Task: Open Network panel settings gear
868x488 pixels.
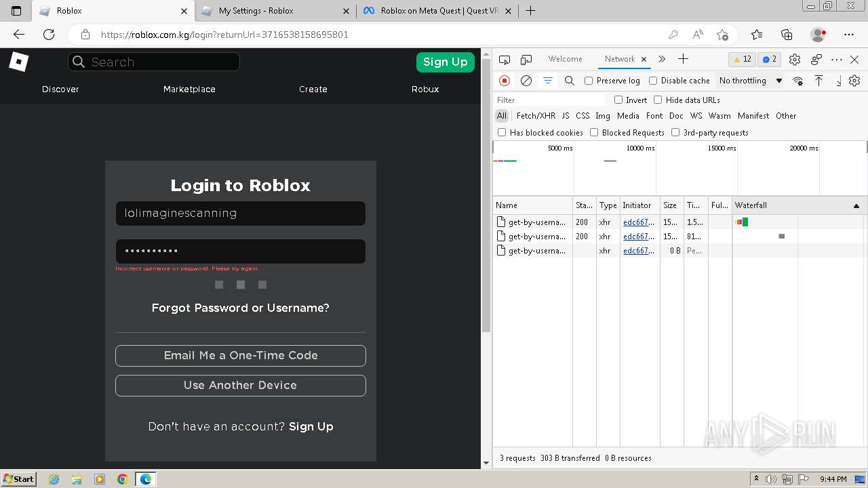Action: (854, 81)
